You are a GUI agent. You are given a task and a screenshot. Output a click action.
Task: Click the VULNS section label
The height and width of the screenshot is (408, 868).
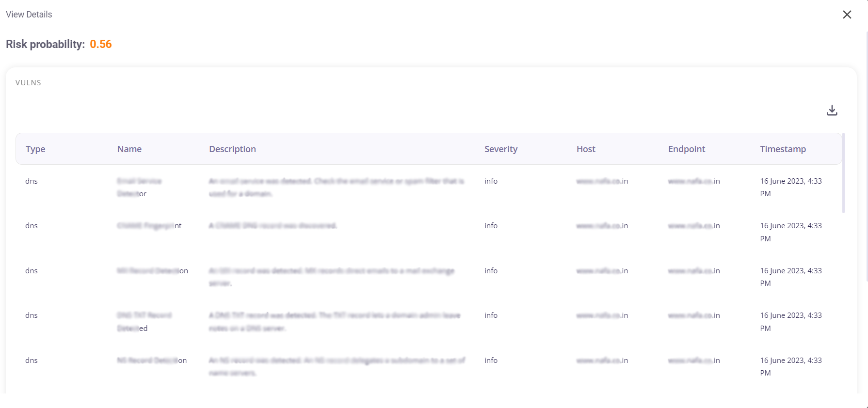[28, 83]
